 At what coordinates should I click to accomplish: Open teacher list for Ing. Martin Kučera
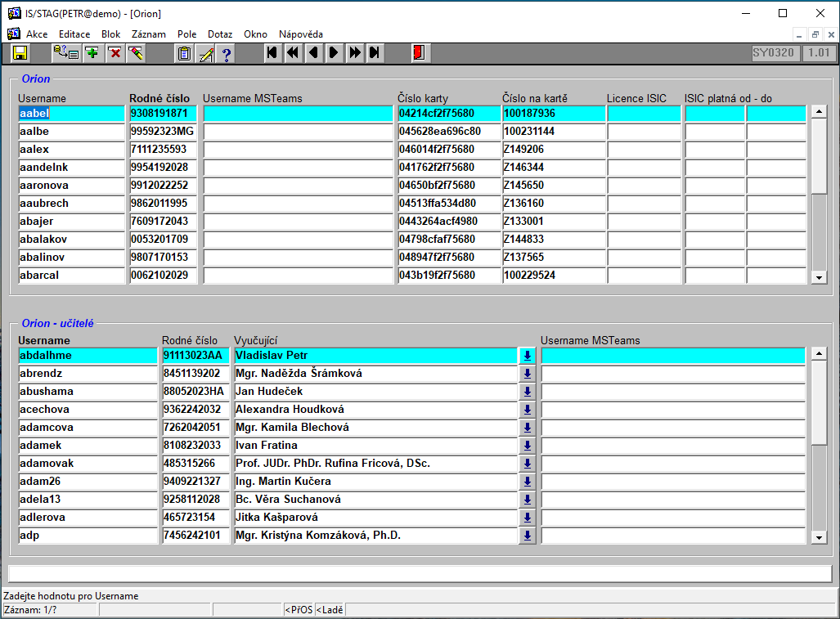point(527,482)
